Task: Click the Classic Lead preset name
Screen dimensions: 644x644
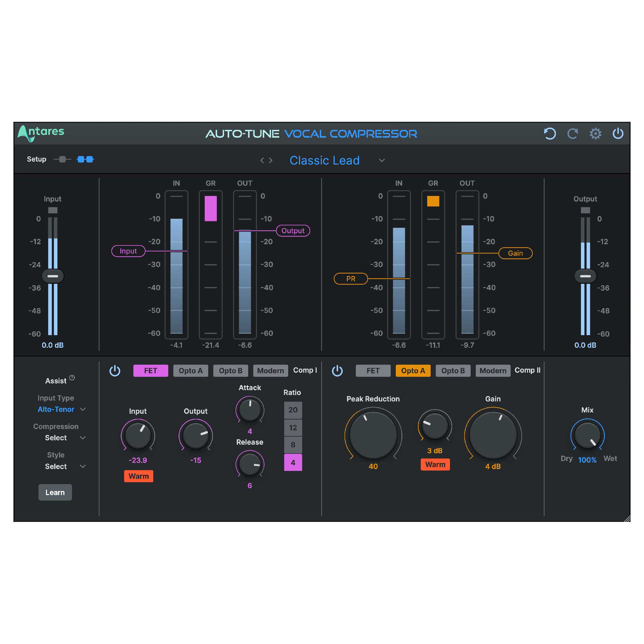Action: 325,160
